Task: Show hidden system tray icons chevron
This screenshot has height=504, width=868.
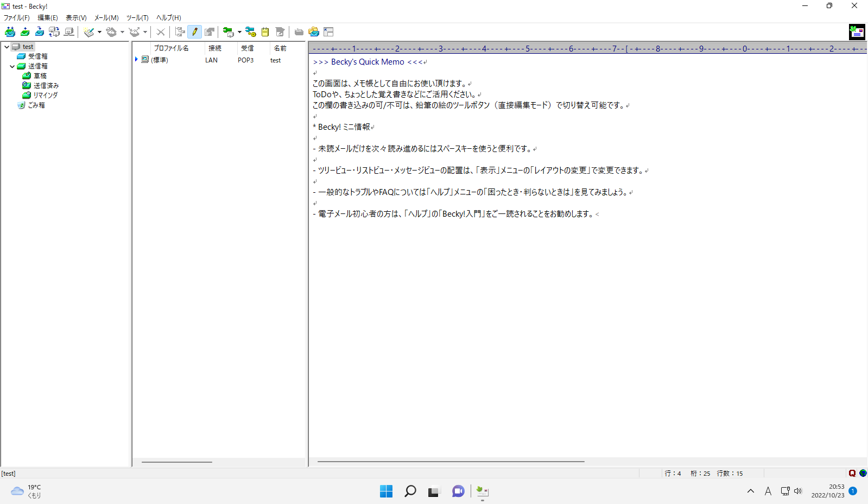Action: tap(751, 491)
